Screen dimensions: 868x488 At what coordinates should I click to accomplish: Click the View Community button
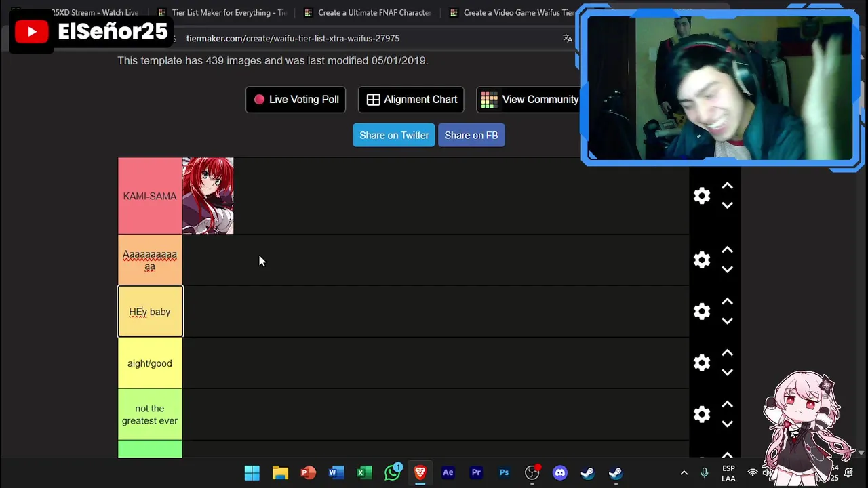(529, 100)
